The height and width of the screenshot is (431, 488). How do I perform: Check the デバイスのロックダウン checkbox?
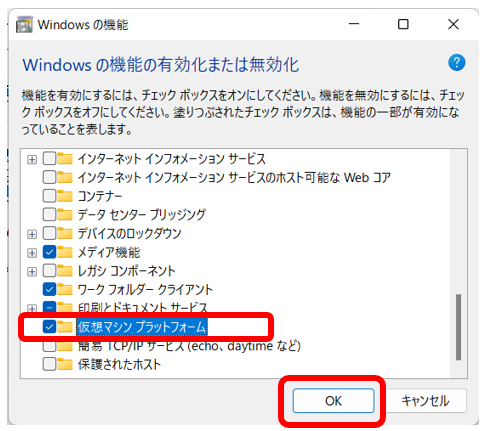pos(49,233)
